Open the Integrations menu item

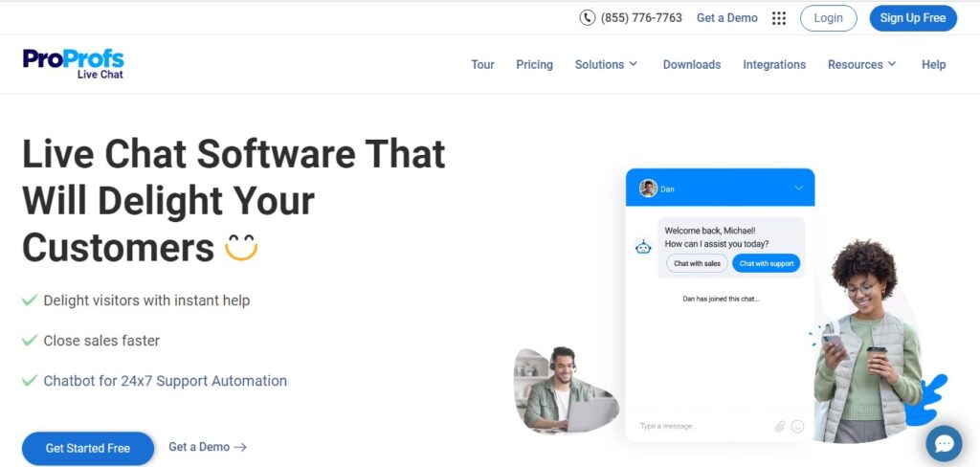[x=774, y=65]
